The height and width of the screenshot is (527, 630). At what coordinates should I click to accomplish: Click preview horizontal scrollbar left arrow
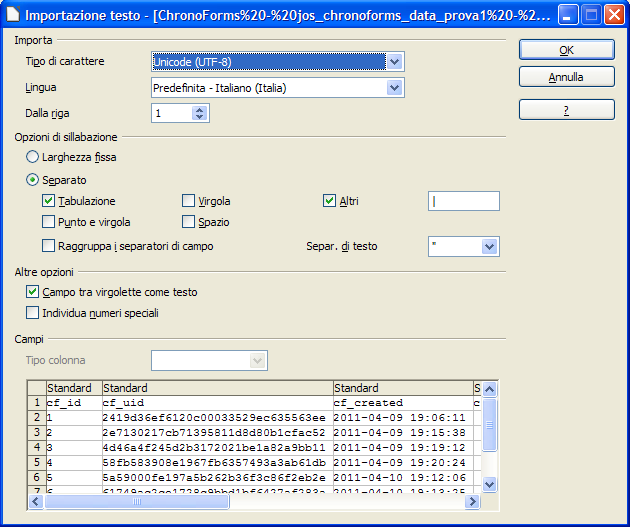coord(36,501)
